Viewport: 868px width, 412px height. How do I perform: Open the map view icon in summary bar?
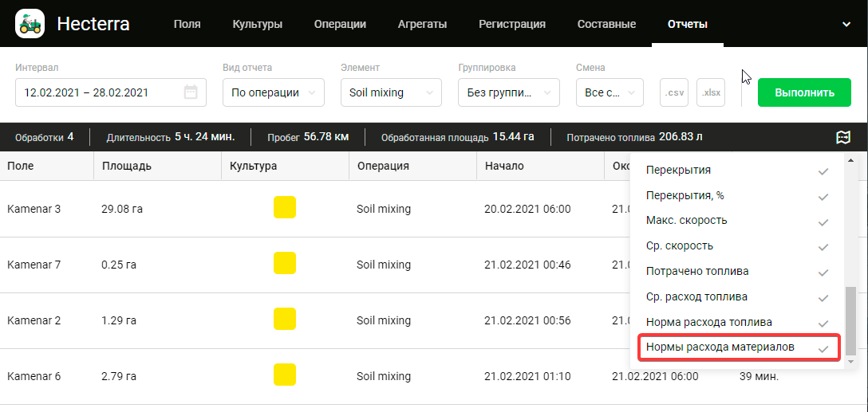pyautogui.click(x=843, y=137)
